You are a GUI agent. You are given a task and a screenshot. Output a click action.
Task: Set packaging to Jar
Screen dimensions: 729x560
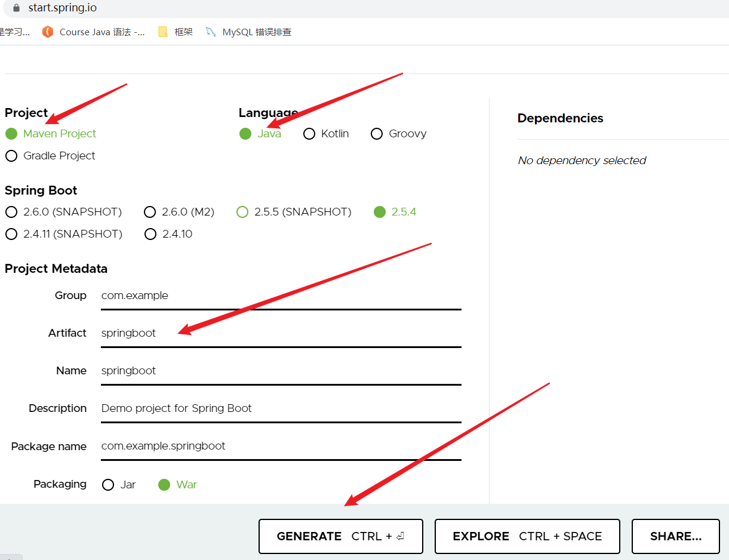click(x=119, y=485)
